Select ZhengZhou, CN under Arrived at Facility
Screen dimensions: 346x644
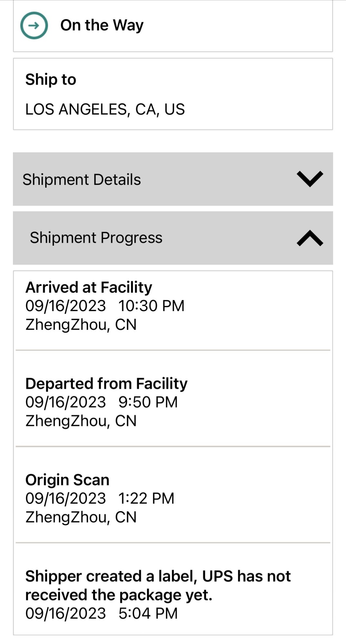pyautogui.click(x=81, y=325)
